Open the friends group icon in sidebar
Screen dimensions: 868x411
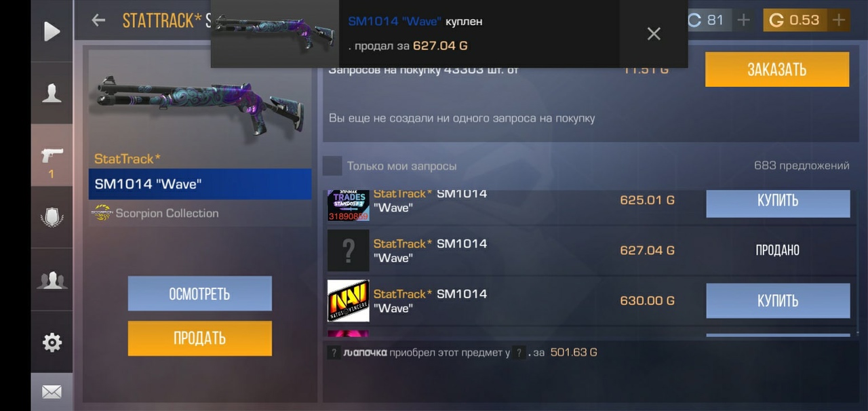coord(52,279)
